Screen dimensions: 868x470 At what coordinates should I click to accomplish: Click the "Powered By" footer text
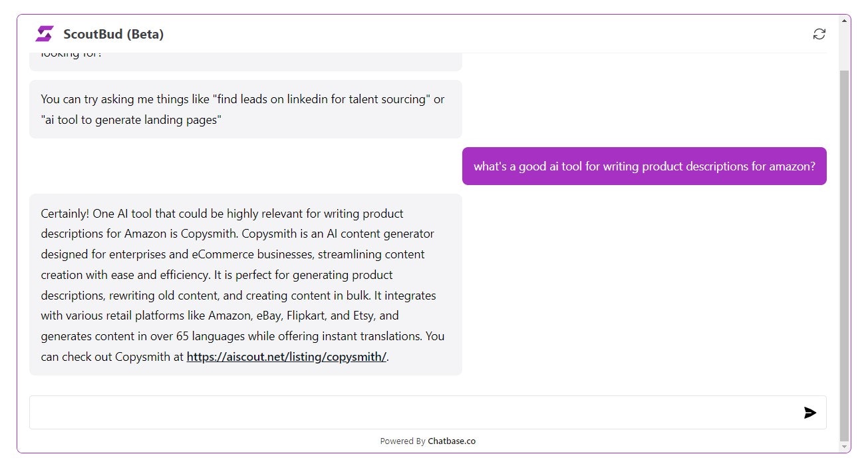402,441
